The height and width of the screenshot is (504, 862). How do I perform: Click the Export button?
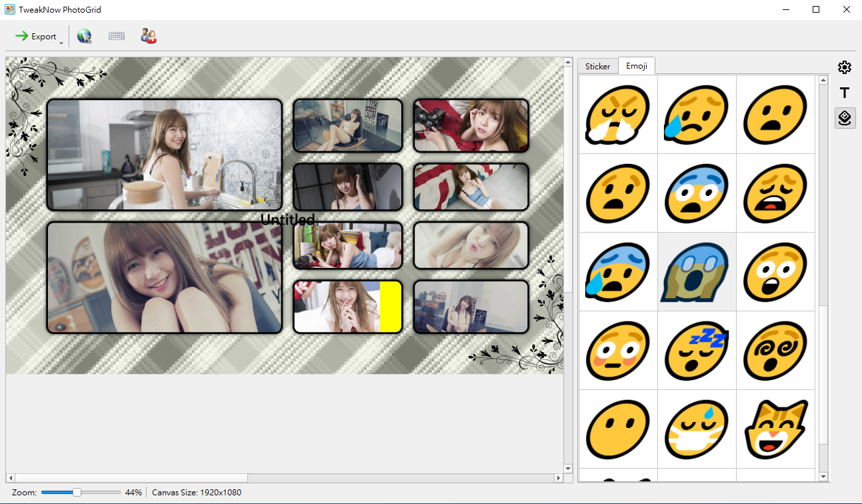(36, 36)
